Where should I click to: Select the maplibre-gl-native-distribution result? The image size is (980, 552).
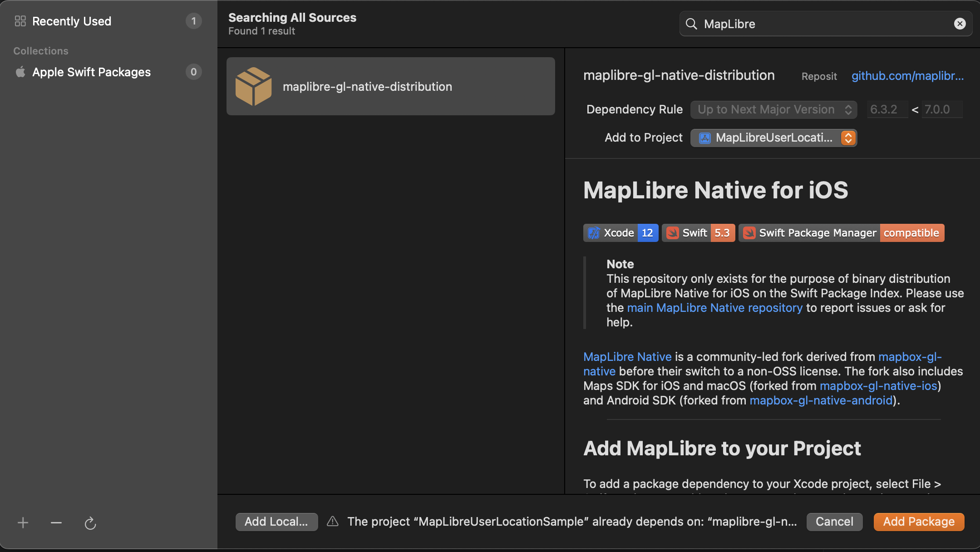(x=390, y=86)
